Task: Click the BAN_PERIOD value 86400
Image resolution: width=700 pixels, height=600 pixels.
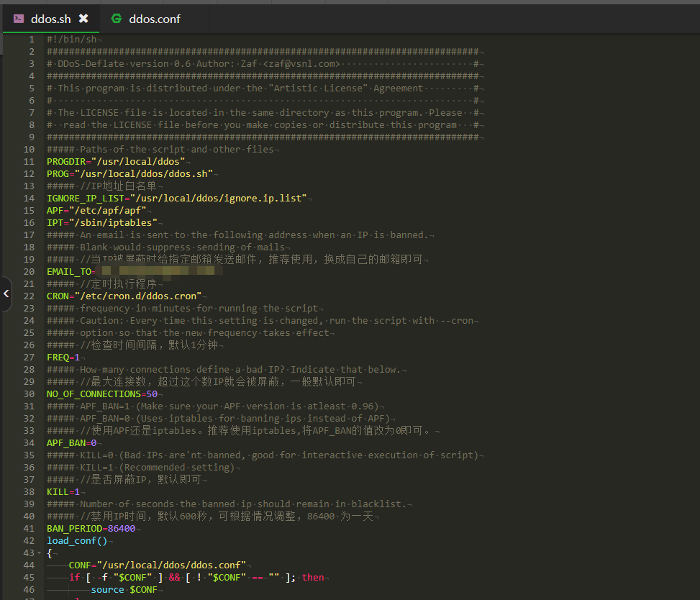Action: 122,528
